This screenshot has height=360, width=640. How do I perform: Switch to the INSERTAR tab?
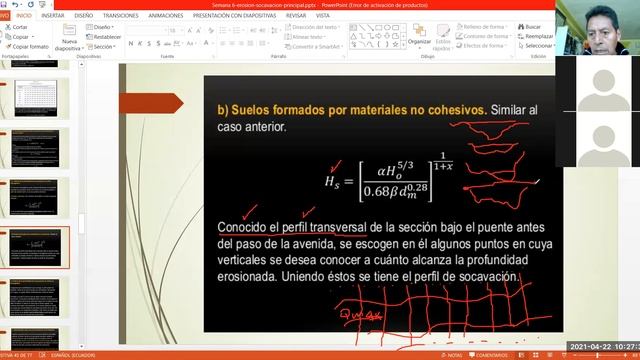pyautogui.click(x=53, y=16)
